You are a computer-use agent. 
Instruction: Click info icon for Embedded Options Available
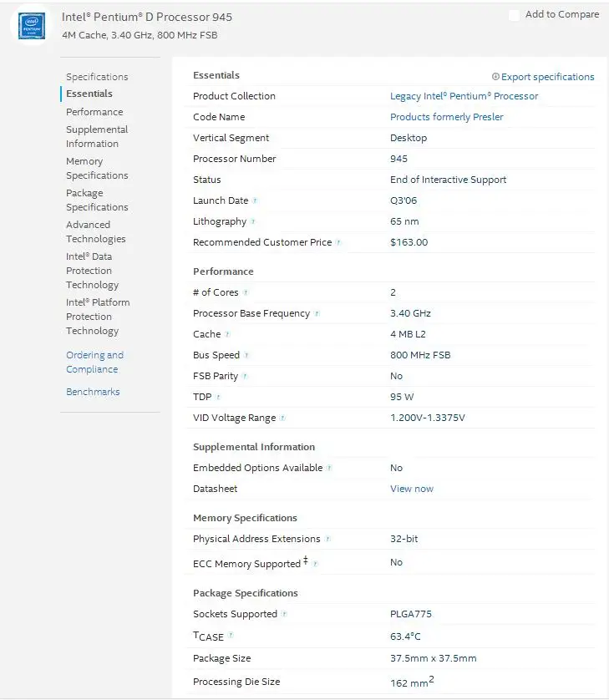coord(329,468)
